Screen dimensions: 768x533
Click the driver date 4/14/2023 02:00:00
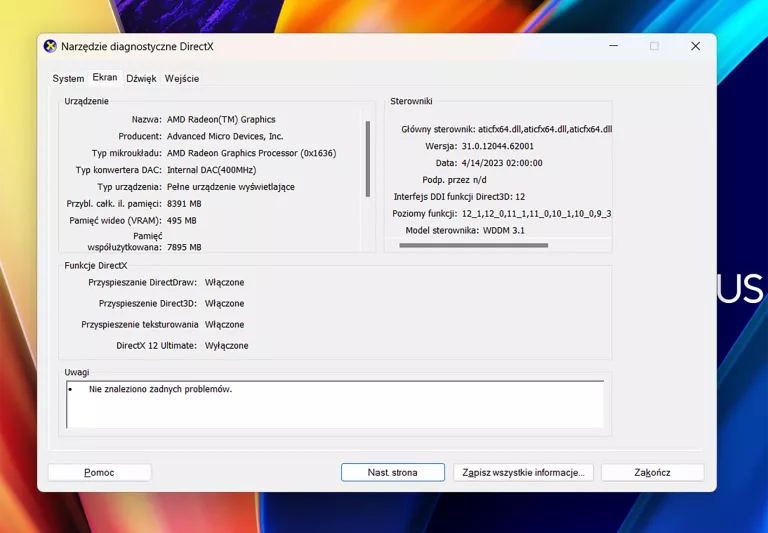(502, 163)
